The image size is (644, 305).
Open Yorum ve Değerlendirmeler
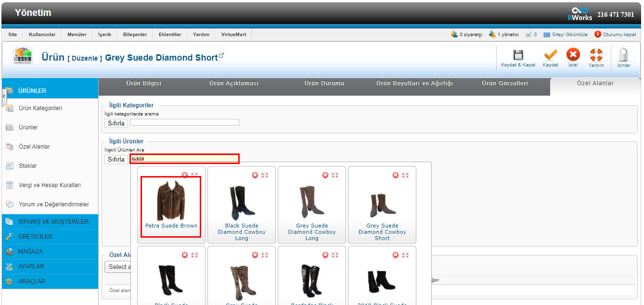[54, 204]
